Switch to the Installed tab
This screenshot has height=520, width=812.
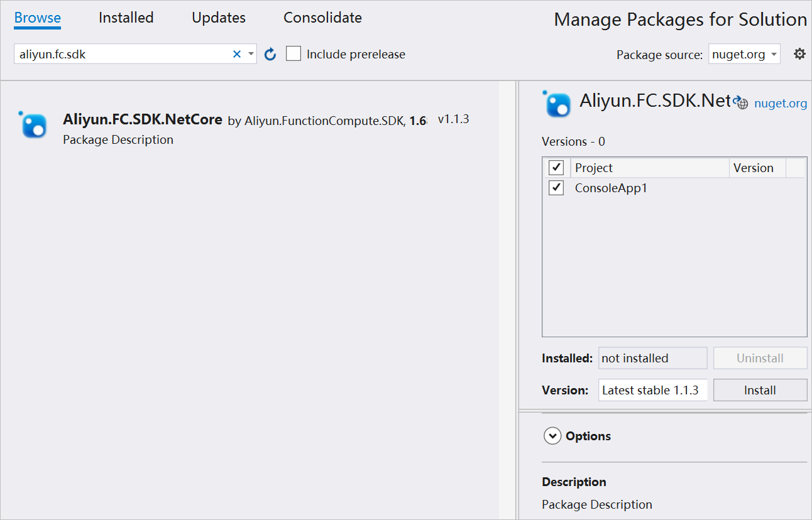tap(126, 18)
